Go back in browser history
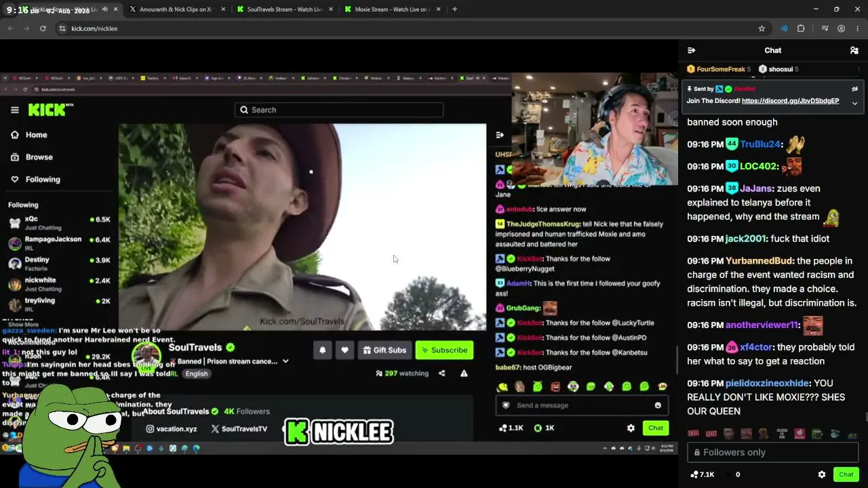Image resolution: width=868 pixels, height=488 pixels. click(10, 28)
